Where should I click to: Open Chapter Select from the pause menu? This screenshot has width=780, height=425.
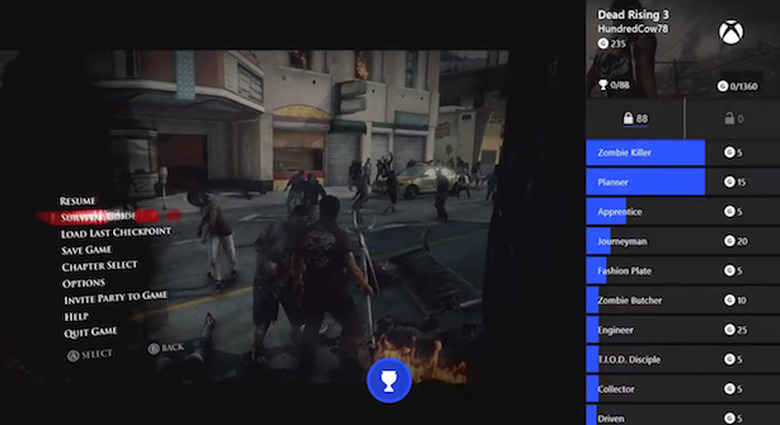99,266
